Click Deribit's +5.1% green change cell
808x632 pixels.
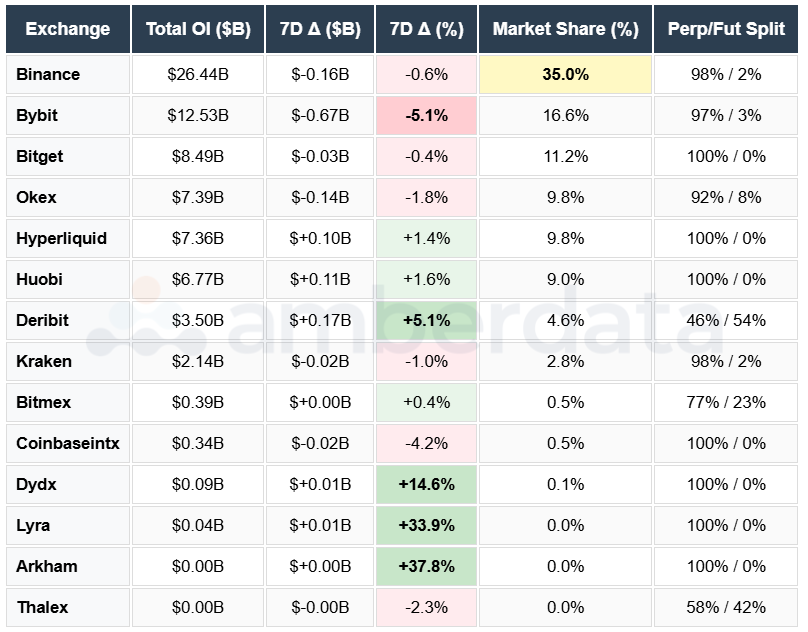coord(424,320)
